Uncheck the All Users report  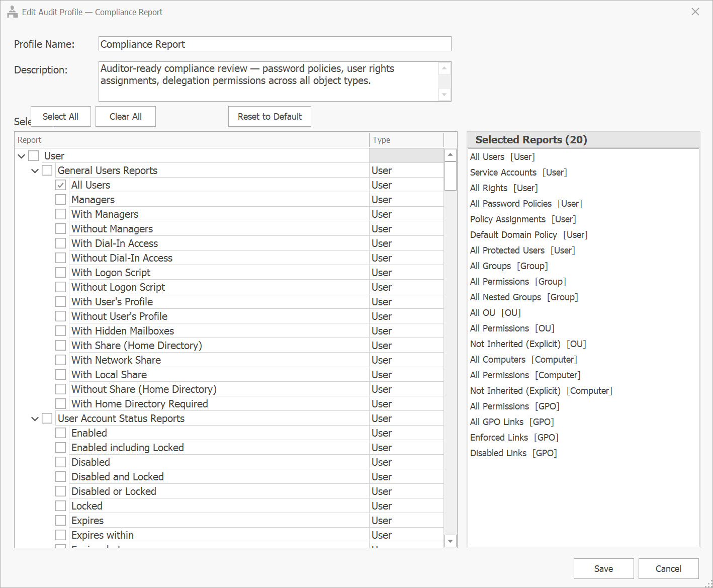pyautogui.click(x=60, y=185)
